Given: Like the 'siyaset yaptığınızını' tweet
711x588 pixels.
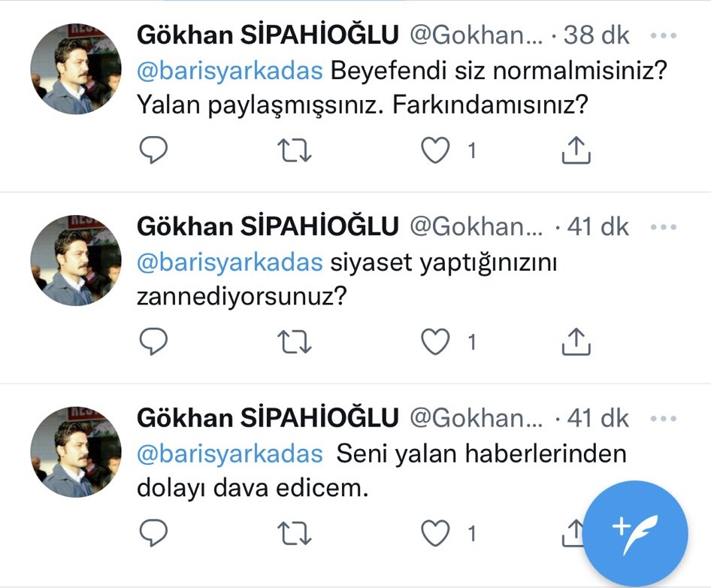Looking at the screenshot, I should pos(434,343).
